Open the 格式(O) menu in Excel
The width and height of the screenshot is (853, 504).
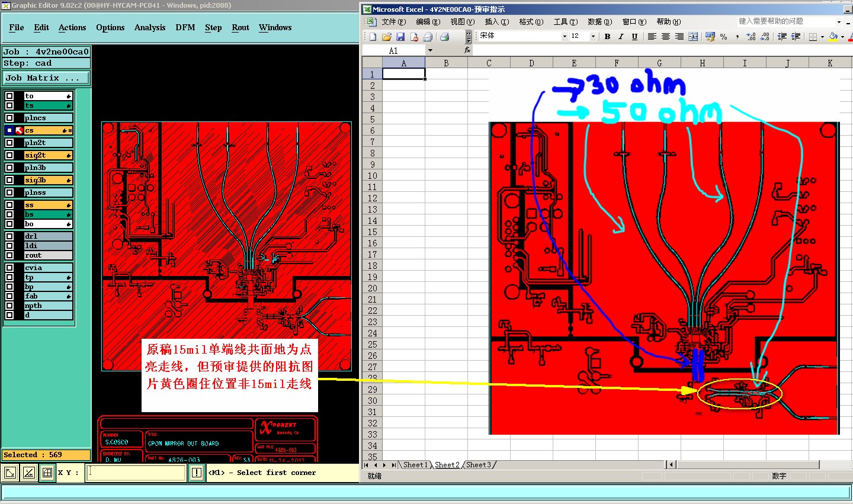(531, 22)
